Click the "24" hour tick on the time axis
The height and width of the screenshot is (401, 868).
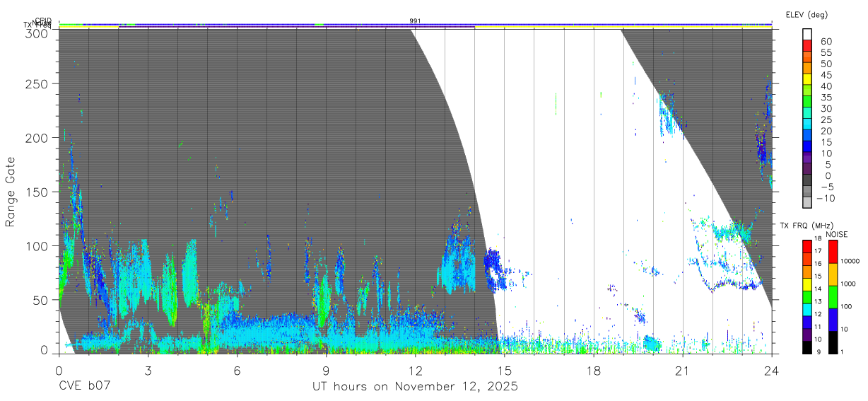coord(771,371)
